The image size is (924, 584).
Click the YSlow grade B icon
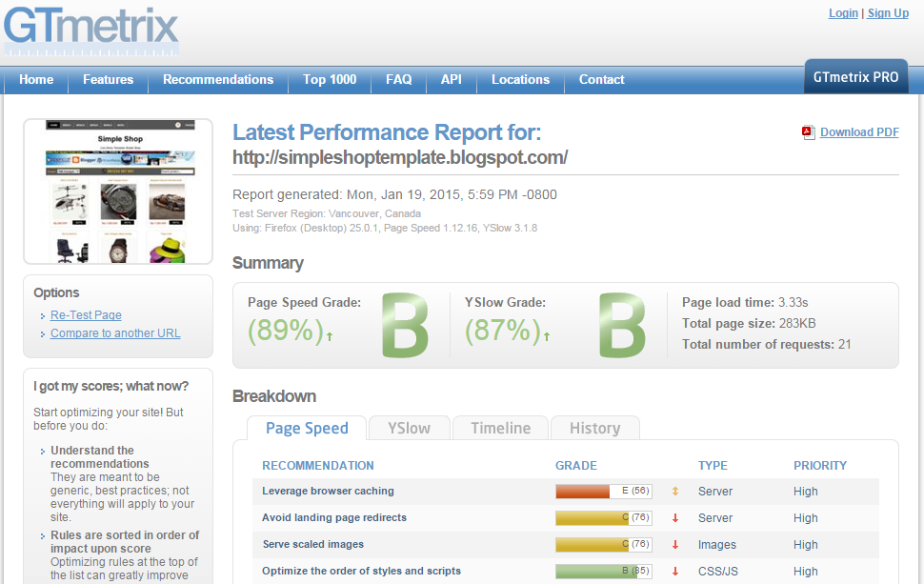tap(622, 327)
